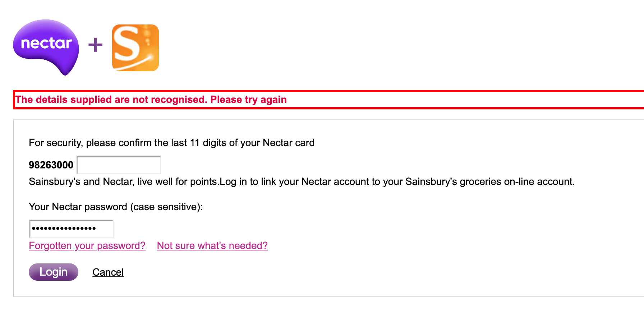Click the purple Nectar logo

pyautogui.click(x=46, y=45)
